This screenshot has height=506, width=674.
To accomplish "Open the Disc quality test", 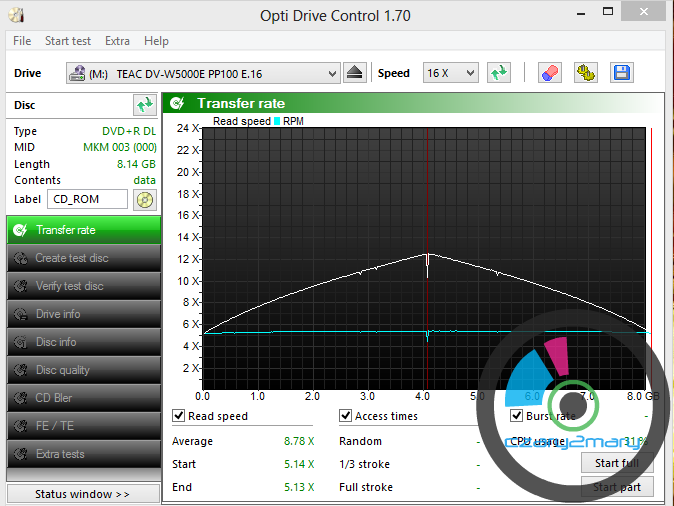I will (83, 370).
